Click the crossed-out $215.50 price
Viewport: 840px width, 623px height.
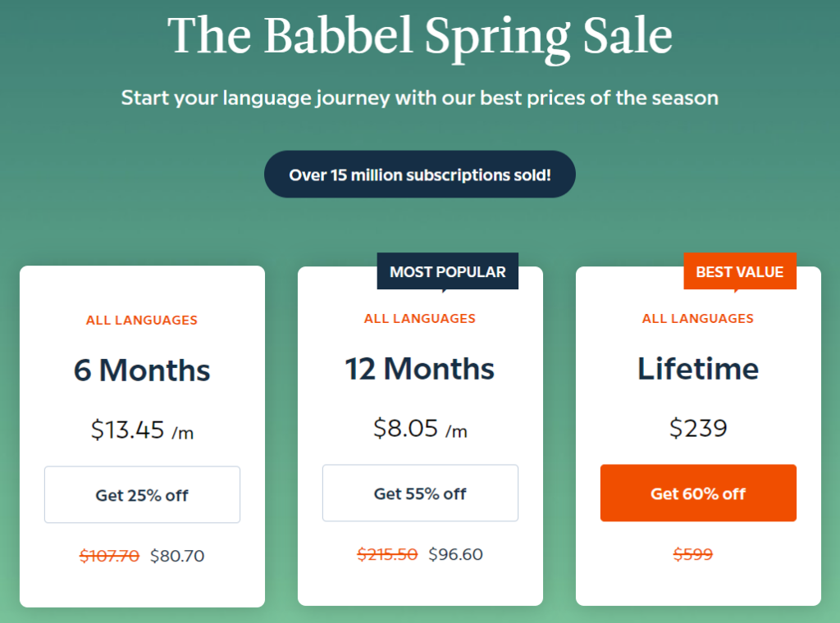(388, 554)
